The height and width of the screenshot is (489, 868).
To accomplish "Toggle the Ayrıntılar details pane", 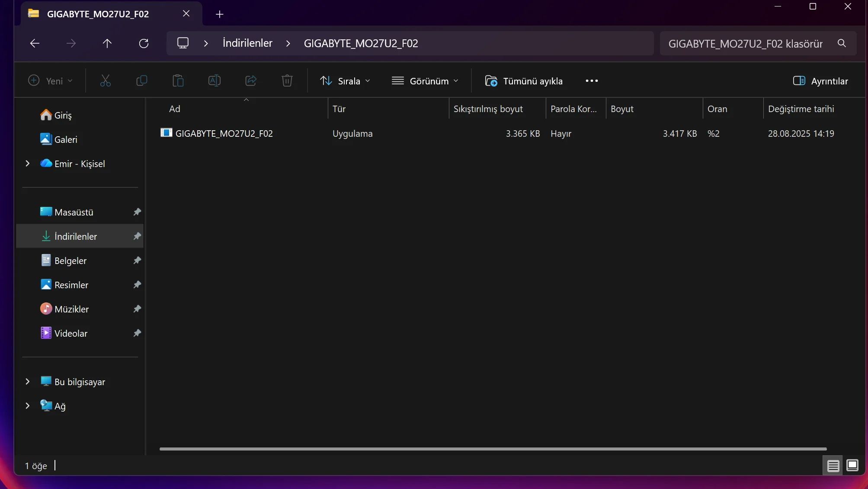I will (x=820, y=81).
